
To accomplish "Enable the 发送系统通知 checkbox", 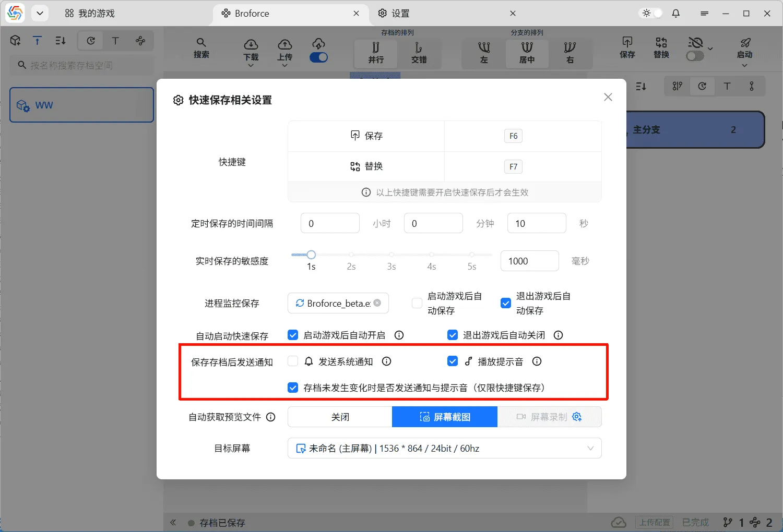I will pos(292,361).
